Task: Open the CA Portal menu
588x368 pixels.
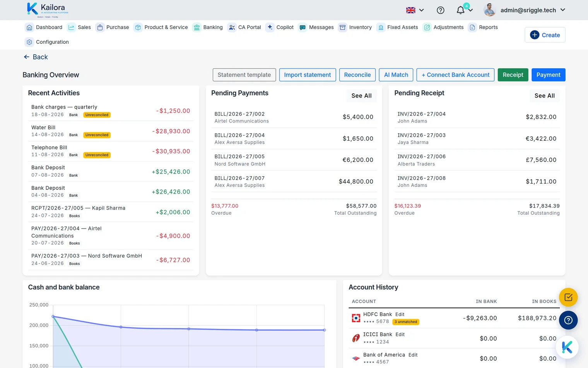Action: point(244,28)
